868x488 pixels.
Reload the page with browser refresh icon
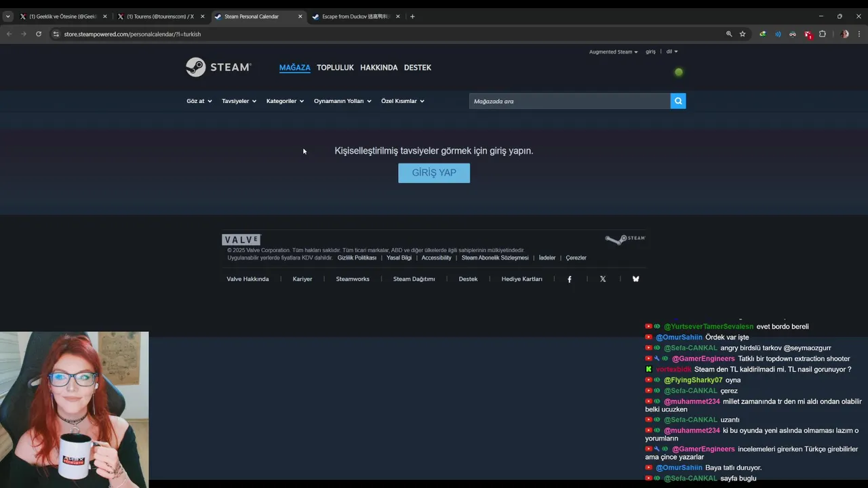[39, 34]
